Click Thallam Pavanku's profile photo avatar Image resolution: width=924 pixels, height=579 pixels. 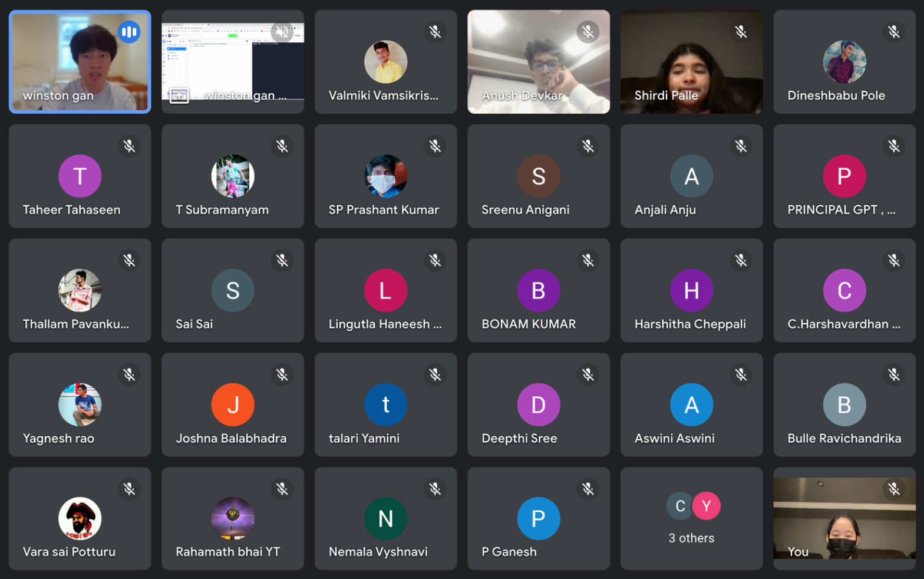tap(80, 291)
